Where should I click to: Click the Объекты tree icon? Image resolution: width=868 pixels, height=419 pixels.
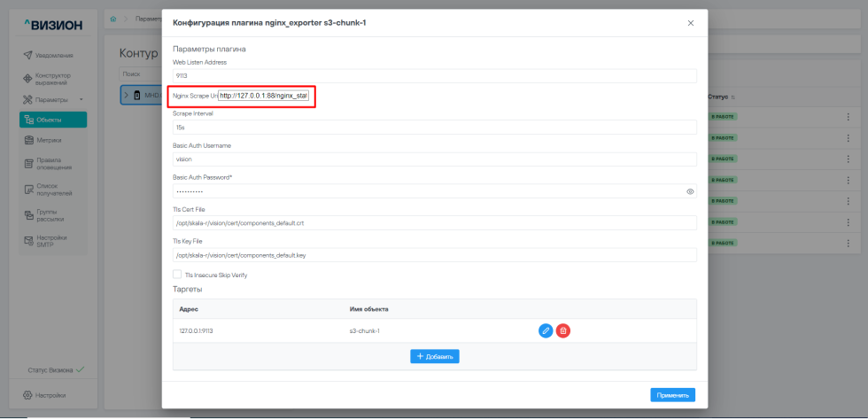29,120
